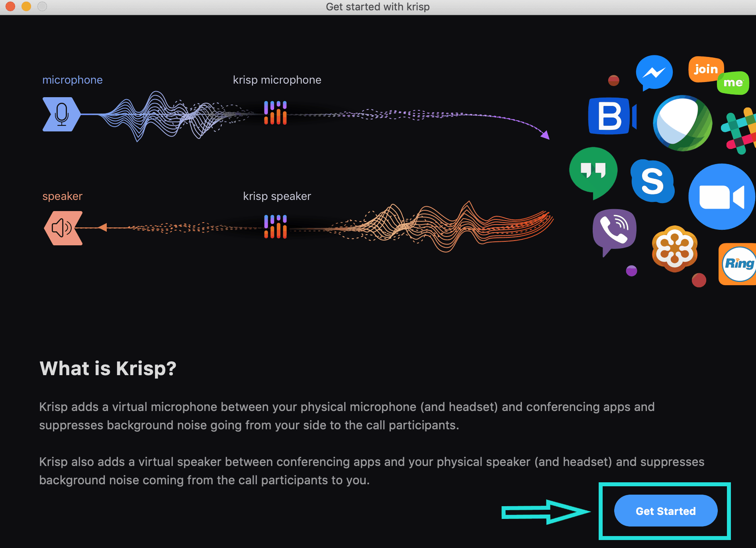Image resolution: width=756 pixels, height=548 pixels.
Task: Click the krisp microphone equalizer logo
Action: pos(275,113)
